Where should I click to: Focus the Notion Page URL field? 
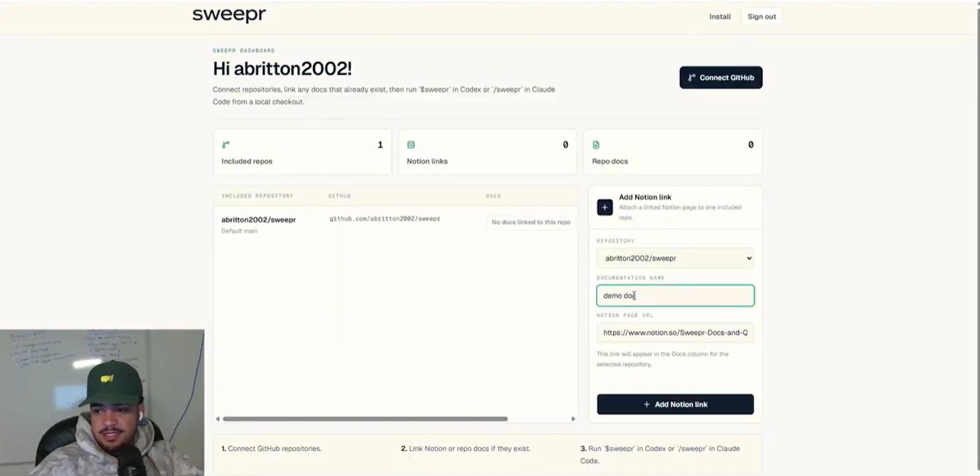coord(676,333)
